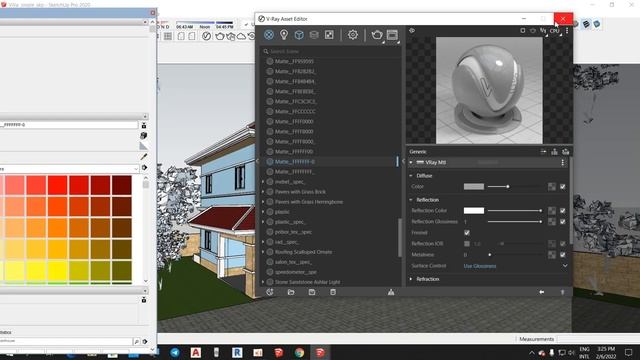This screenshot has width=640, height=360.
Task: Toggle the preview visibility eye icon
Action: (412, 31)
